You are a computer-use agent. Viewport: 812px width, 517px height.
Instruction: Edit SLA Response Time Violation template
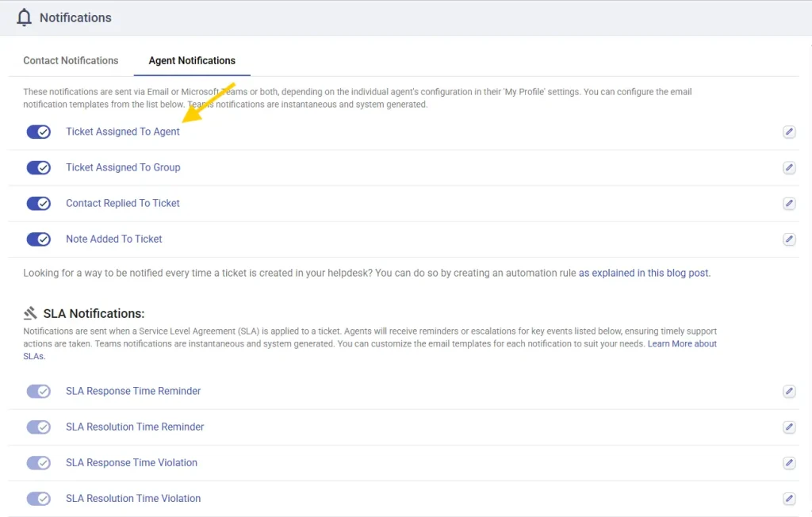pos(788,462)
